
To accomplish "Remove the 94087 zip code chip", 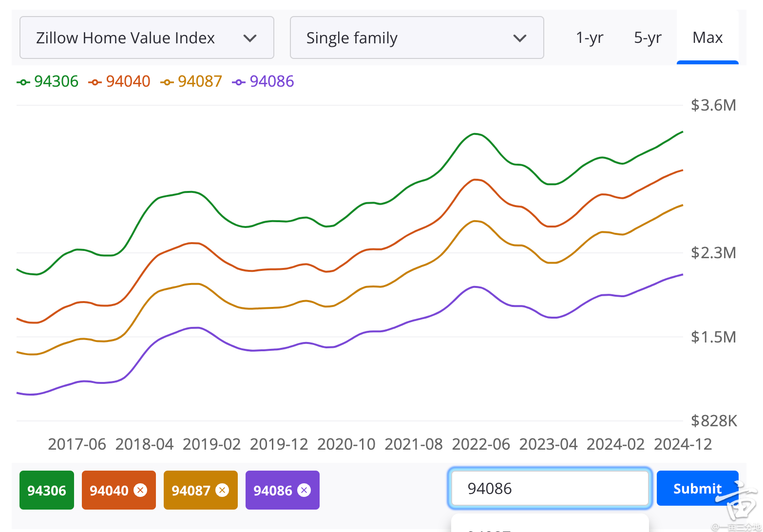I will [x=222, y=490].
